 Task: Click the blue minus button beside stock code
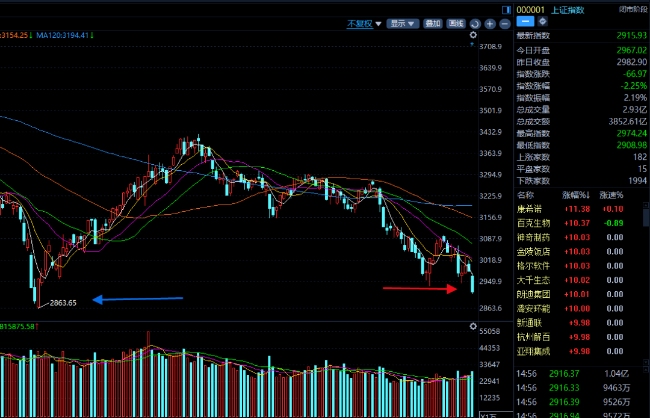coord(526,23)
